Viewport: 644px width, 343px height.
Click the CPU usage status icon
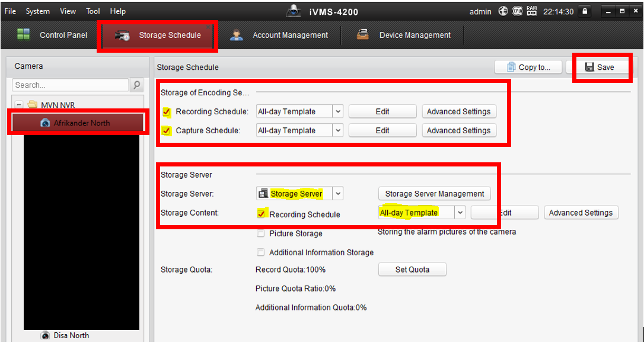point(517,11)
